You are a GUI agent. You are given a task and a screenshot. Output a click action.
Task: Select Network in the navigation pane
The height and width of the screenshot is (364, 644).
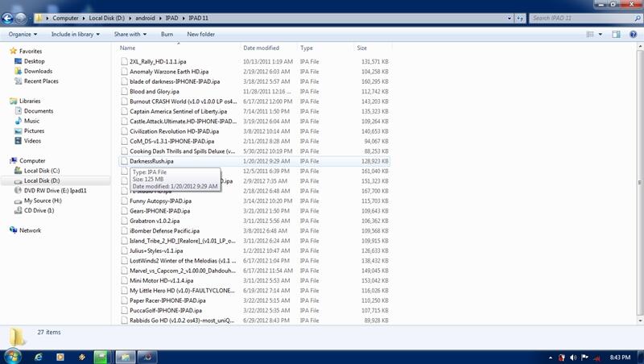tap(30, 230)
